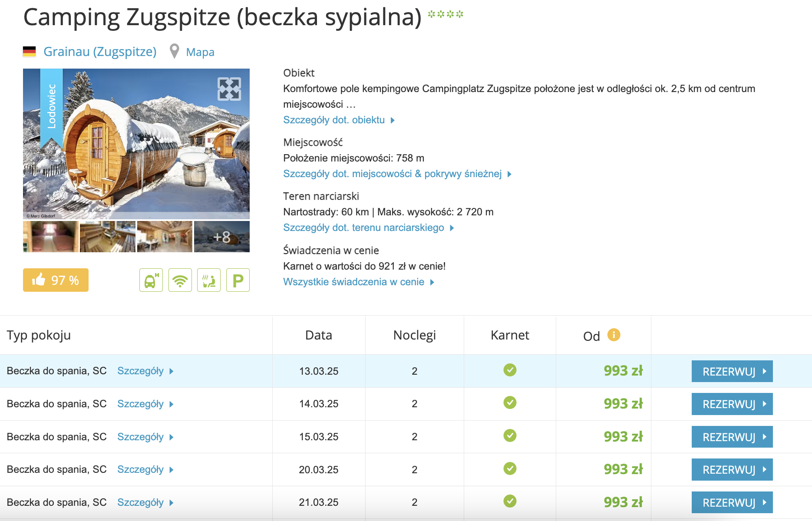The height and width of the screenshot is (521, 812).
Task: Click the Camping Zugspitze (beczka sypialna) heading
Action: 222,17
